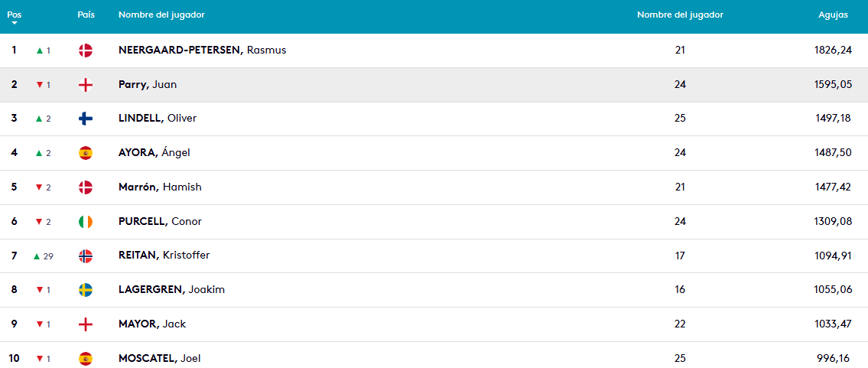Sort by Agujas column header
Screen dimensions: 868x368
coord(833,15)
